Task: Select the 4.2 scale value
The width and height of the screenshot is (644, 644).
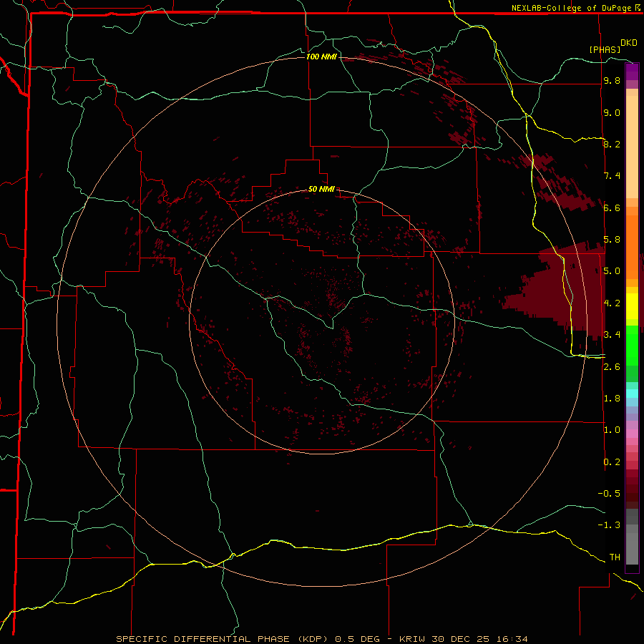Action: (x=612, y=303)
